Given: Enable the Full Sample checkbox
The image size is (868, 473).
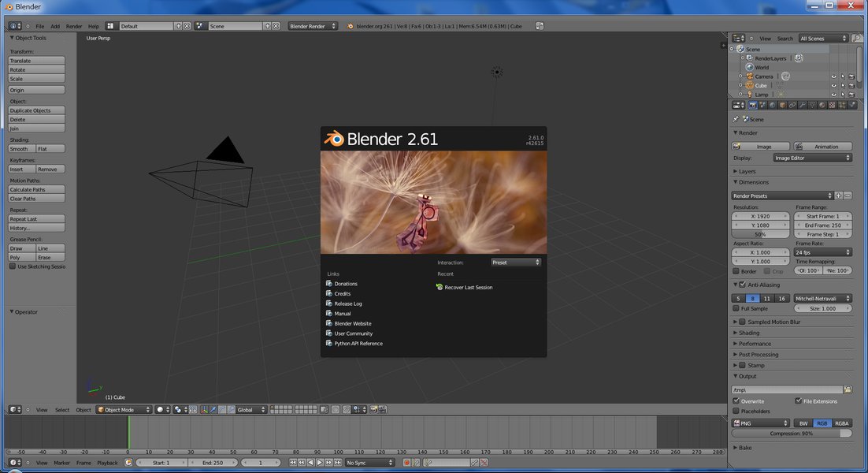Looking at the screenshot, I should pyautogui.click(x=736, y=308).
